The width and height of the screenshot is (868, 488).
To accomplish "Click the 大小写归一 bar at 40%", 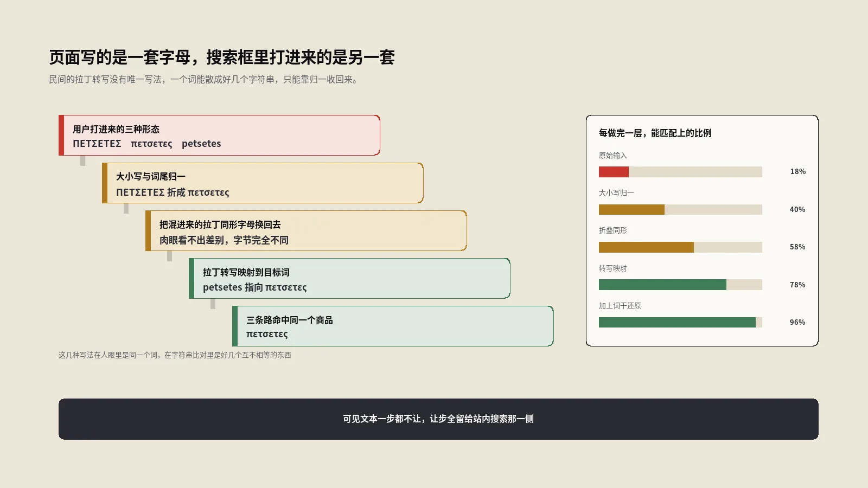I will click(680, 209).
